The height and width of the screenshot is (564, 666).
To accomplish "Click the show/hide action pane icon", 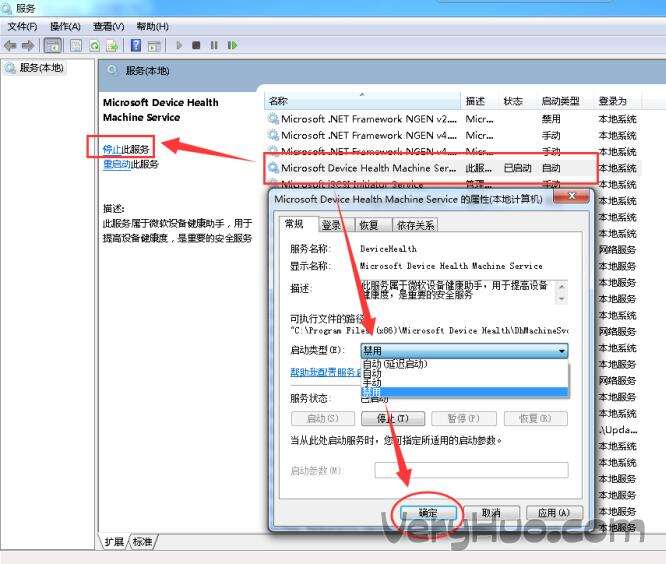I will pos(154,45).
